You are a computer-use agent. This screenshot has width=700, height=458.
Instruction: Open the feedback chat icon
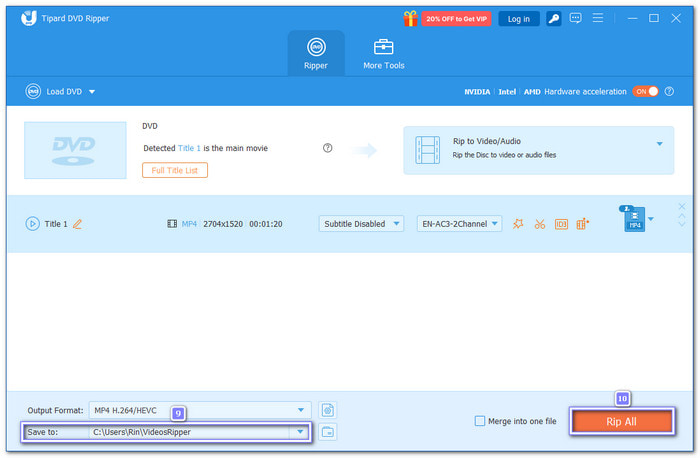[575, 18]
